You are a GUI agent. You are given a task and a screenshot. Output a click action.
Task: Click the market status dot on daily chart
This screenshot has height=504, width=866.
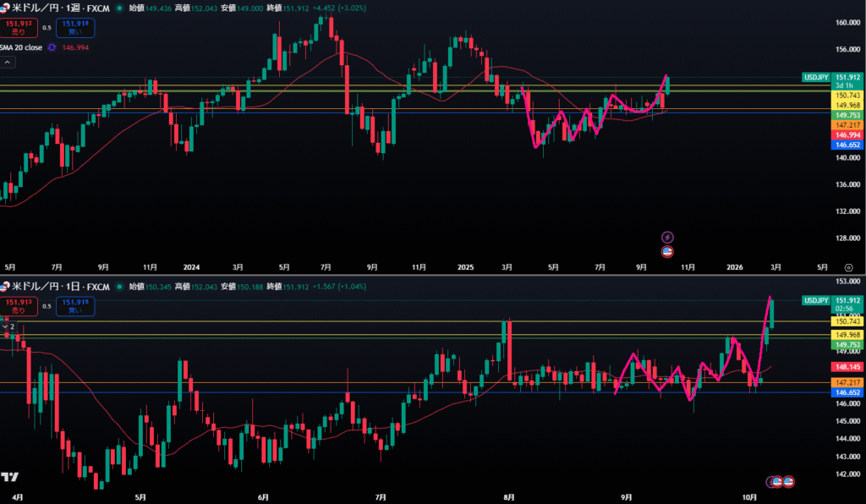(x=118, y=287)
